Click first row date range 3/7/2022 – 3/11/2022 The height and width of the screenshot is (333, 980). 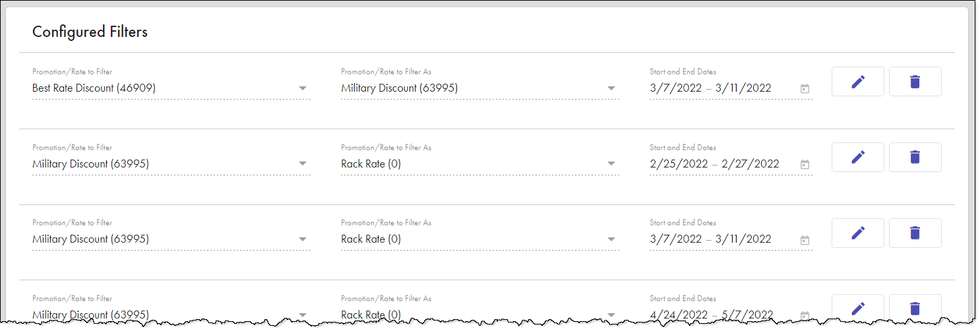(x=731, y=88)
